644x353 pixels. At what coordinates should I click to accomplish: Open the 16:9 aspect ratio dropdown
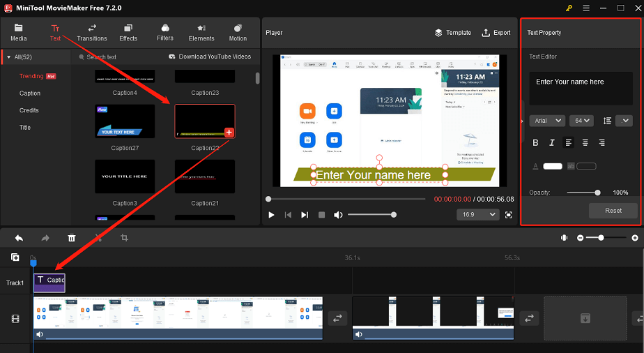tap(478, 214)
